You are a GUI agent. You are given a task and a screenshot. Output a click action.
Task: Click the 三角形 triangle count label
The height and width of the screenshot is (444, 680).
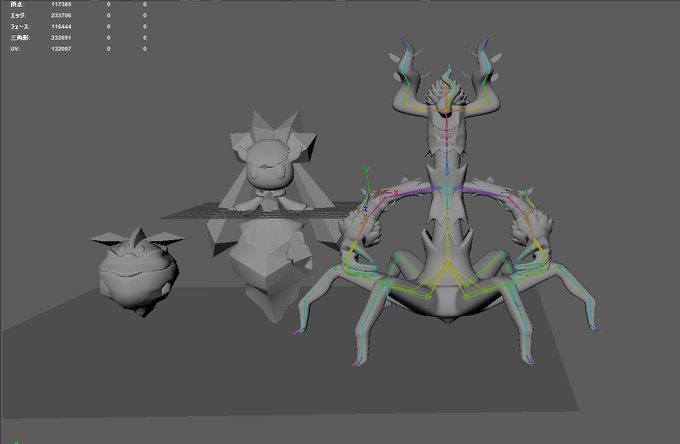click(20, 38)
